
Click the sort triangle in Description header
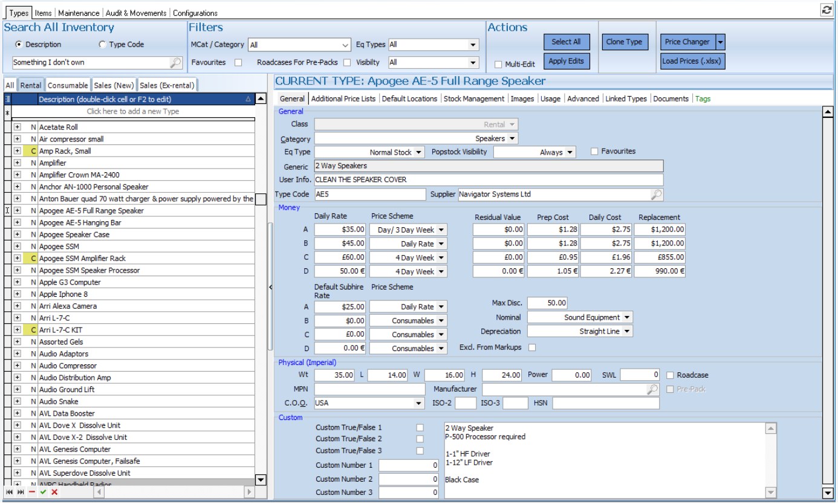coord(248,99)
